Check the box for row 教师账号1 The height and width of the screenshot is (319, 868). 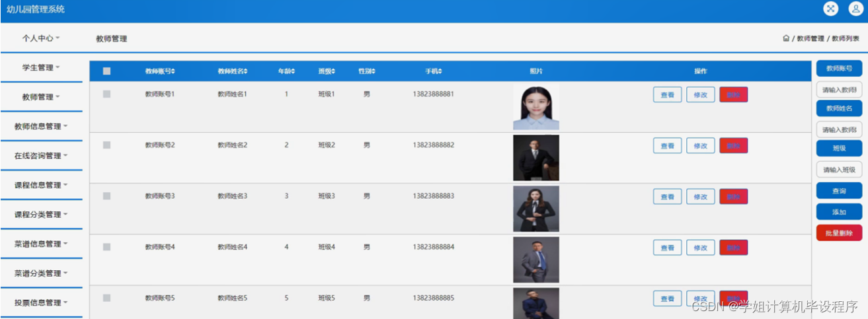click(106, 94)
